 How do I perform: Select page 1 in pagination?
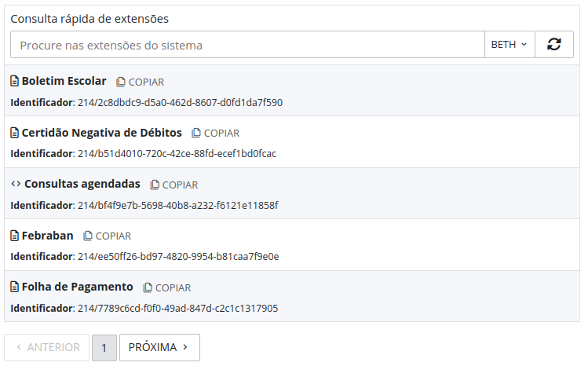(104, 347)
